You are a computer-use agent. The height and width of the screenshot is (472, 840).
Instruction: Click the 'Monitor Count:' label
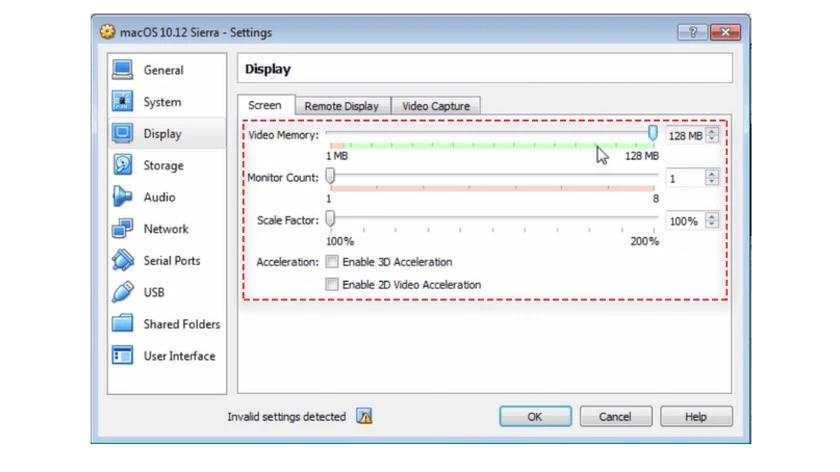283,177
